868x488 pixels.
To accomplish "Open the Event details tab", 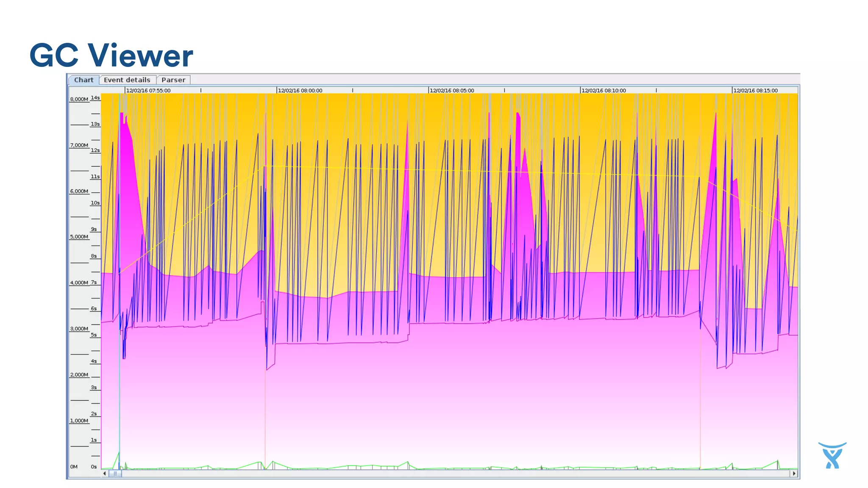I will click(x=127, y=80).
